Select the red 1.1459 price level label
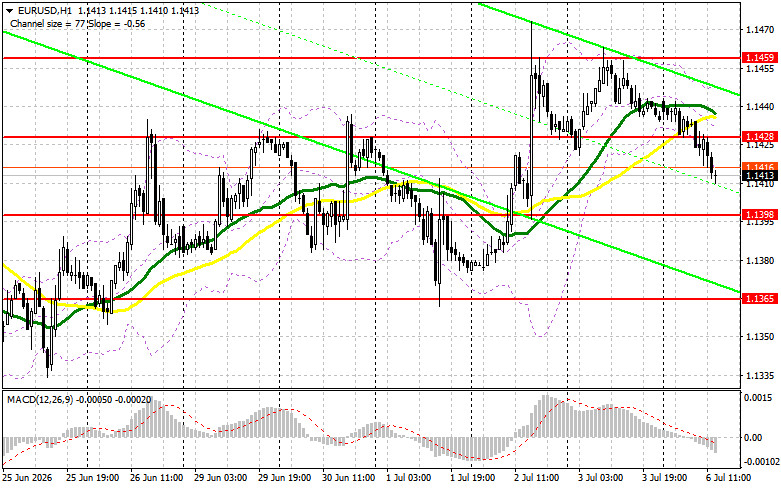 coord(759,58)
